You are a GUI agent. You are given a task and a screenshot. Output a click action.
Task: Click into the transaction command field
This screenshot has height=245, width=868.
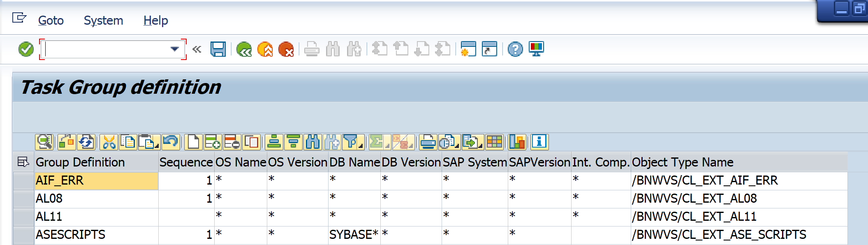[107, 49]
